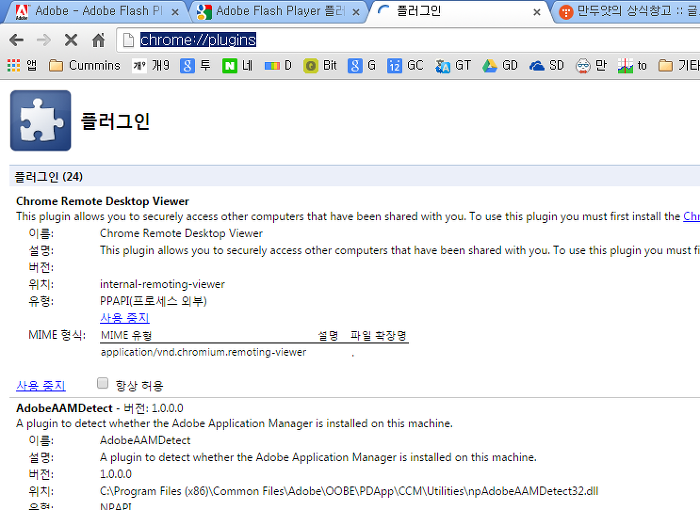Open the Chrome Remote Desktop link in the description
The width and height of the screenshot is (700, 510).
click(x=692, y=216)
